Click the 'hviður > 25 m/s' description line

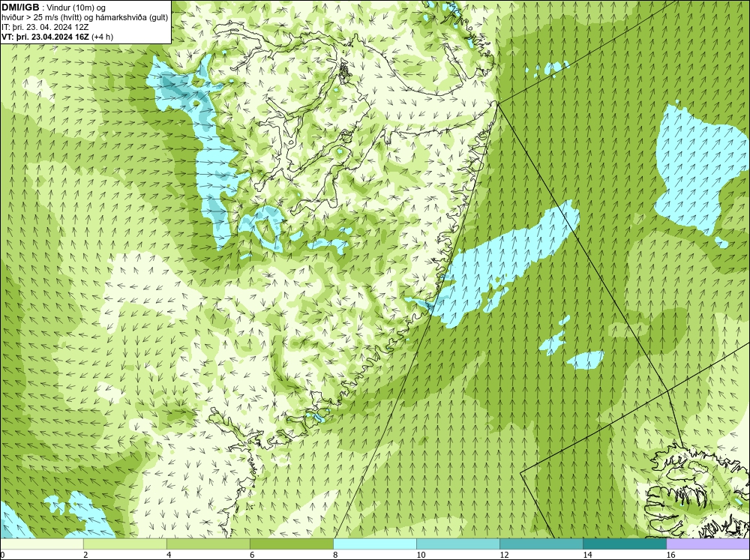85,18
